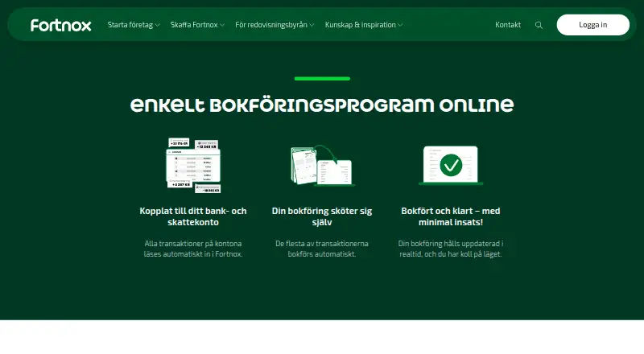The height and width of the screenshot is (354, 644).
Task: Click the green bar above the headline
Action: pos(323,78)
